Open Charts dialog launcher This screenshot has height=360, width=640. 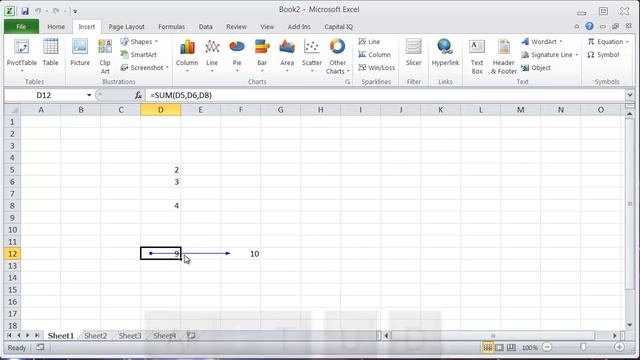coord(347,82)
